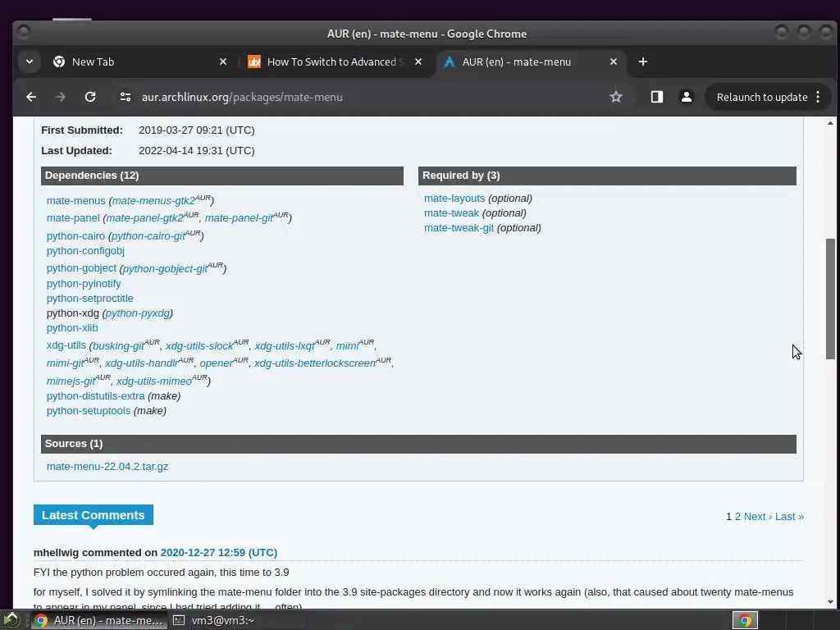Bookmark this page with the star icon

click(x=616, y=97)
